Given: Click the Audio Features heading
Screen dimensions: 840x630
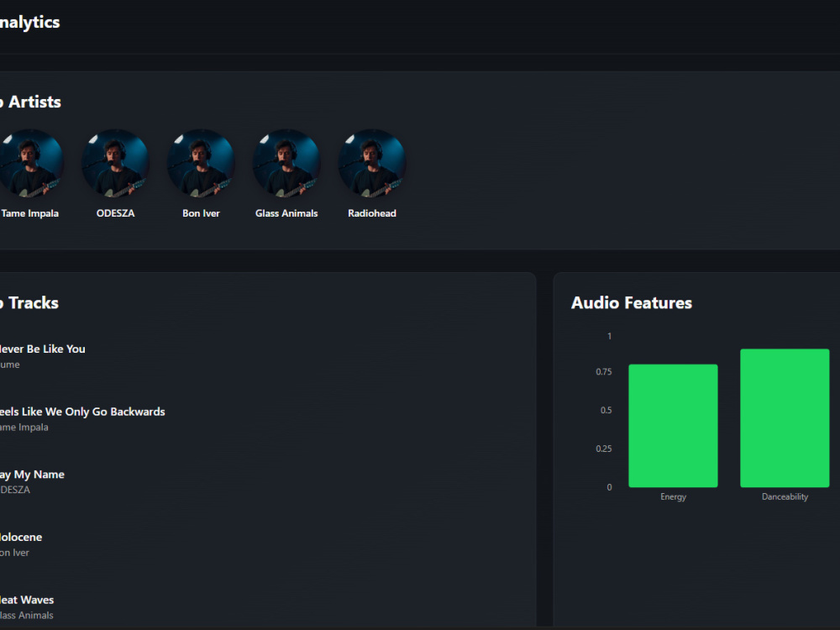Looking at the screenshot, I should pyautogui.click(x=632, y=302).
